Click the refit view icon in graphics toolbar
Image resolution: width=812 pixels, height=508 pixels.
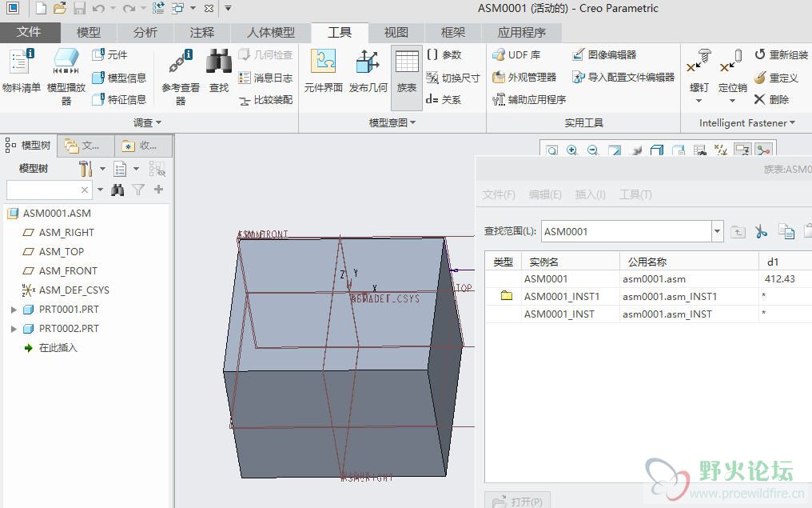tap(552, 150)
